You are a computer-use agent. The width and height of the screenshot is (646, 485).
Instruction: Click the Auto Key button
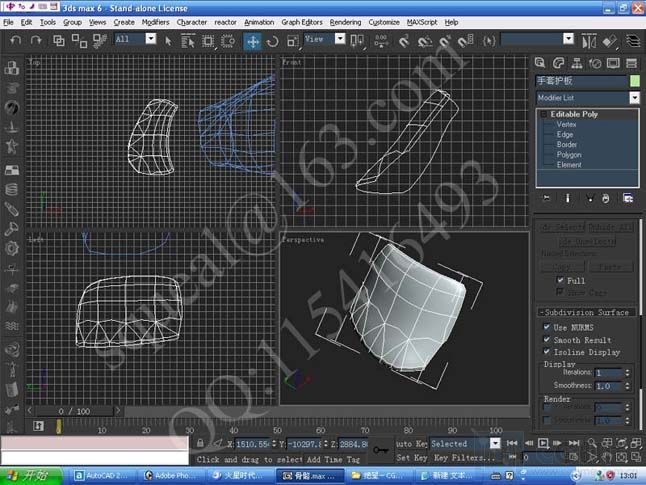pyautogui.click(x=412, y=444)
